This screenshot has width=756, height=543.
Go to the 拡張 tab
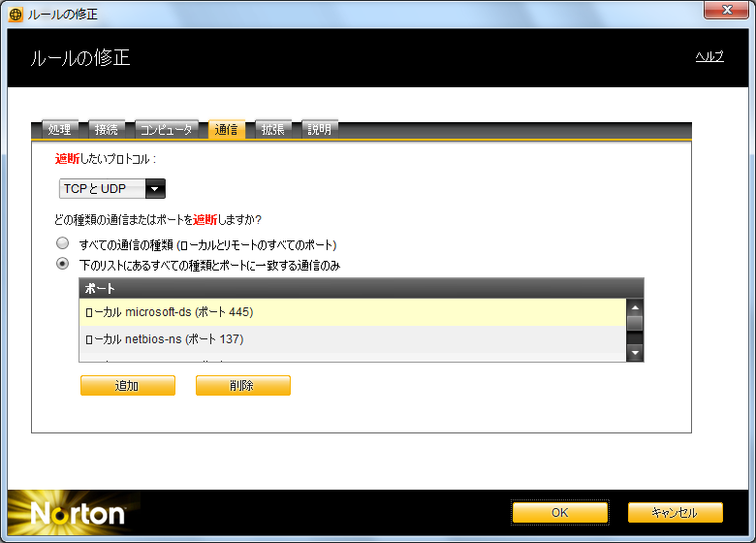(x=273, y=129)
